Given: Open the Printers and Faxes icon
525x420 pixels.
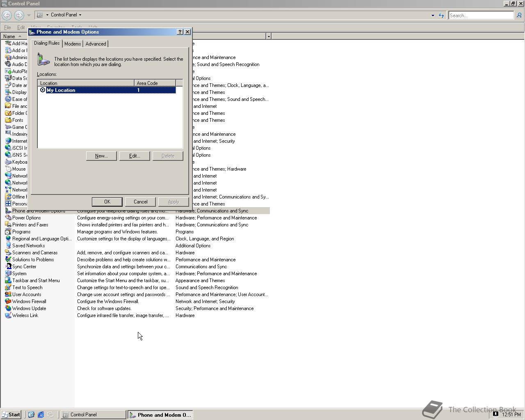Looking at the screenshot, I should [8, 225].
